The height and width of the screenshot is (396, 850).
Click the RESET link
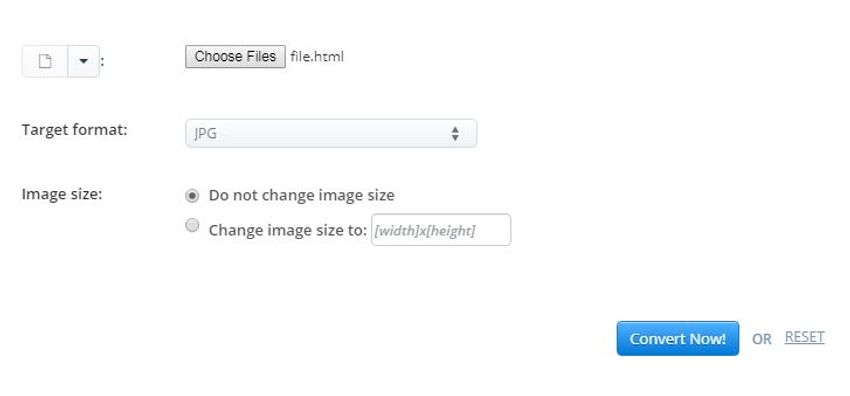click(804, 337)
